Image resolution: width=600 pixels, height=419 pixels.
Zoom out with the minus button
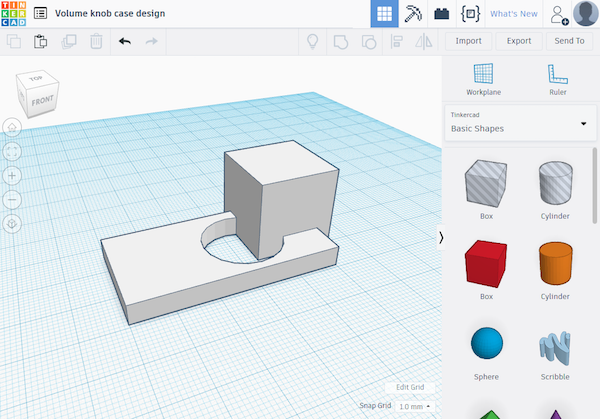point(12,200)
